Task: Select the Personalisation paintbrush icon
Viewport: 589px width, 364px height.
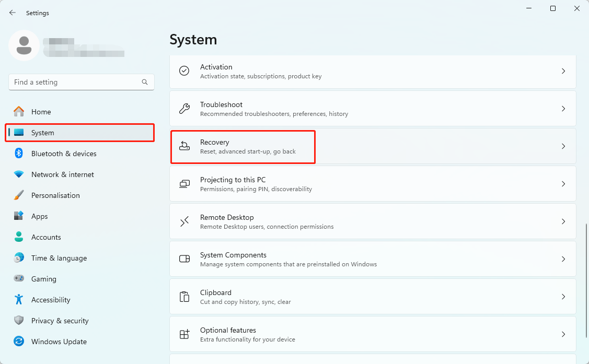Action: [x=19, y=195]
